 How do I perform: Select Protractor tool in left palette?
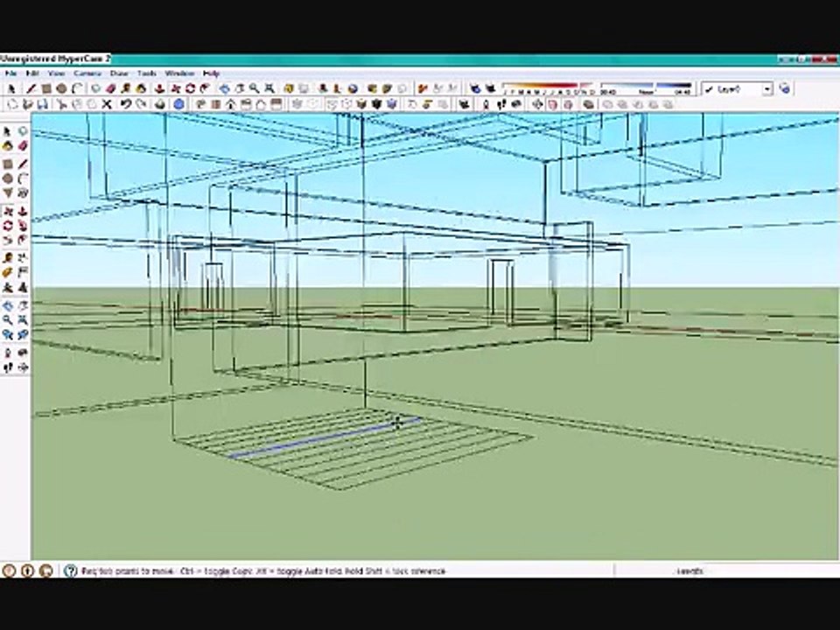point(8,273)
